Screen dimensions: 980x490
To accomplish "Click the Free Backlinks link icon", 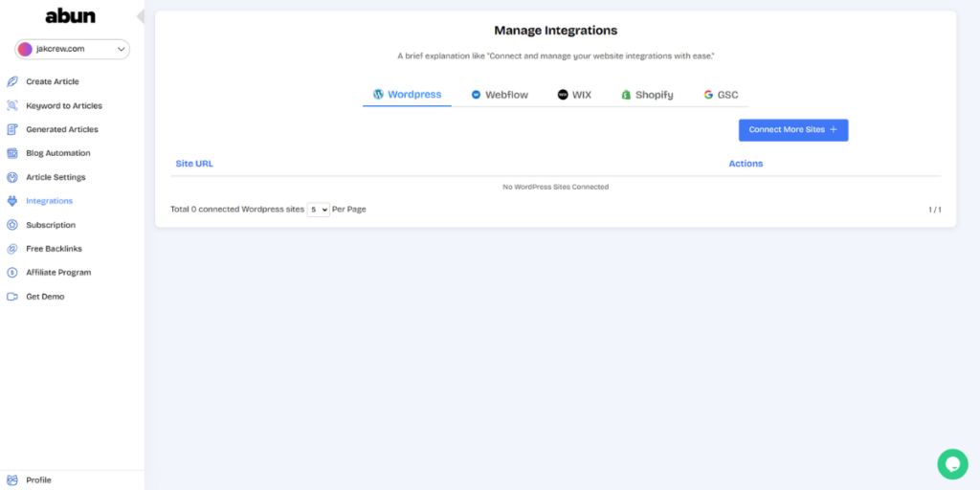I will pyautogui.click(x=11, y=249).
